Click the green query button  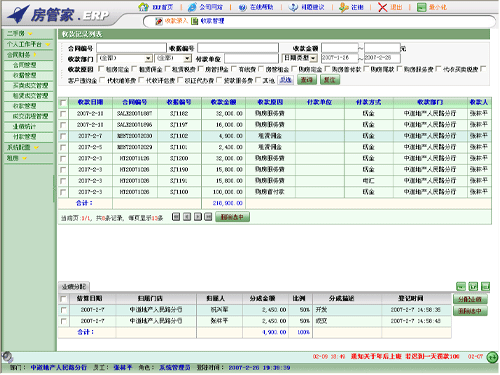307,80
